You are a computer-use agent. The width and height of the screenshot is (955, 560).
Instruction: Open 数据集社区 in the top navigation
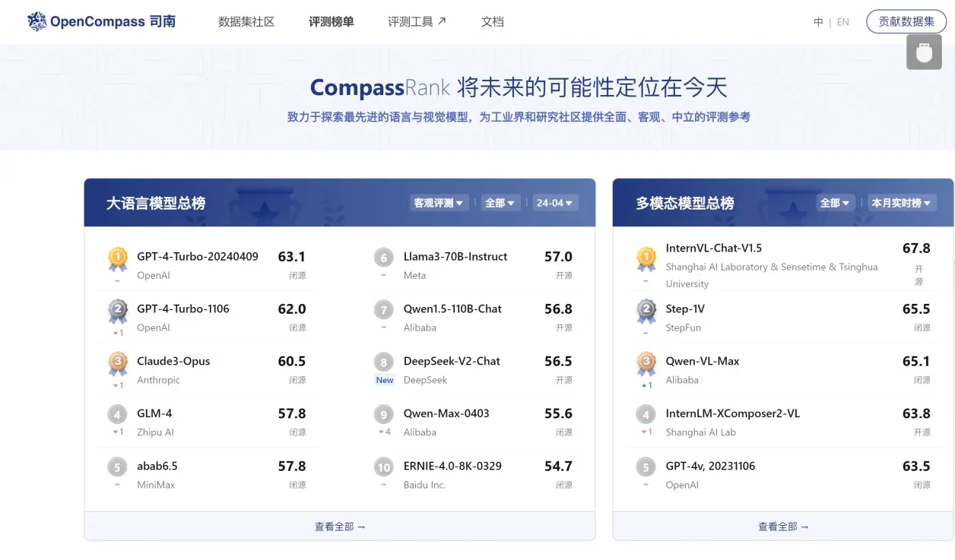tap(246, 22)
